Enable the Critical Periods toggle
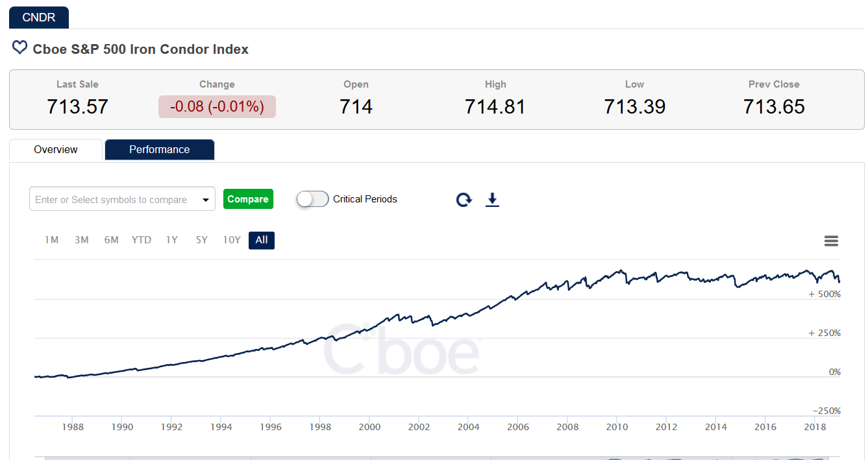 click(x=312, y=199)
